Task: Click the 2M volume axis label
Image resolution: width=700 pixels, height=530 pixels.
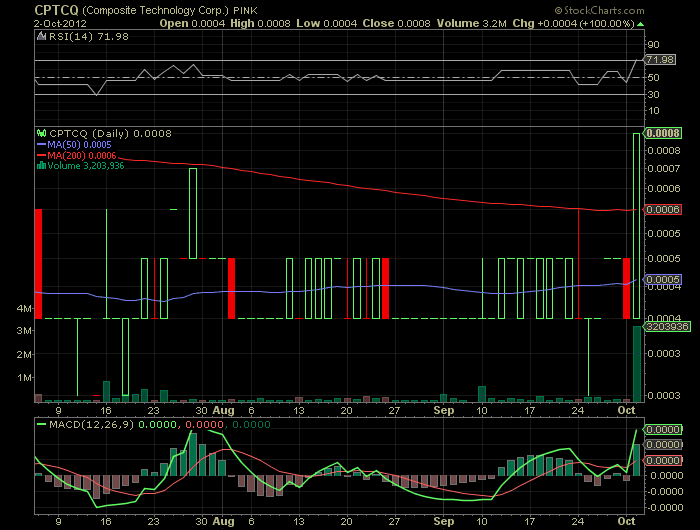Action: coord(24,355)
